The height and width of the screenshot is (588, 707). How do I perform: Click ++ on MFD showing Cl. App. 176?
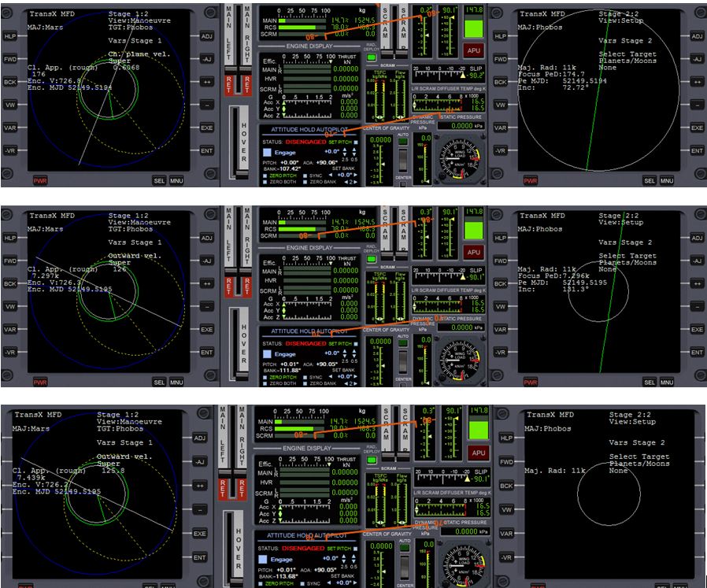pos(207,82)
